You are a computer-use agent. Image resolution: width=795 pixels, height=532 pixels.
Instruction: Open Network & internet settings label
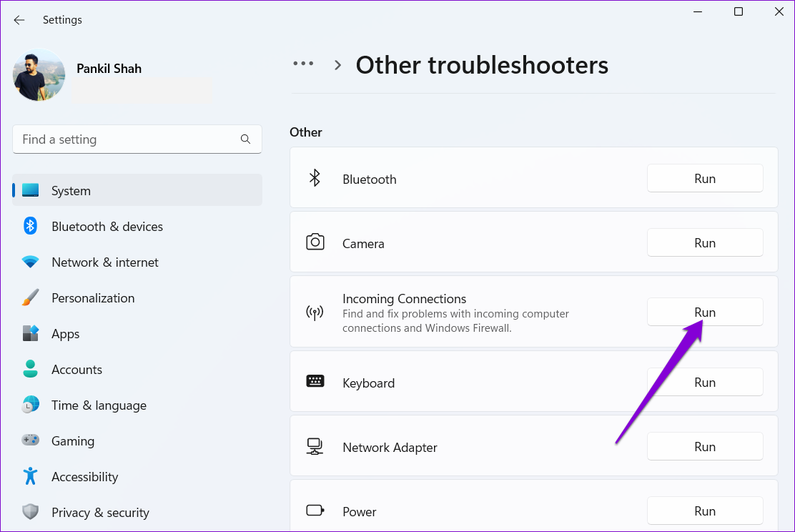[105, 262]
